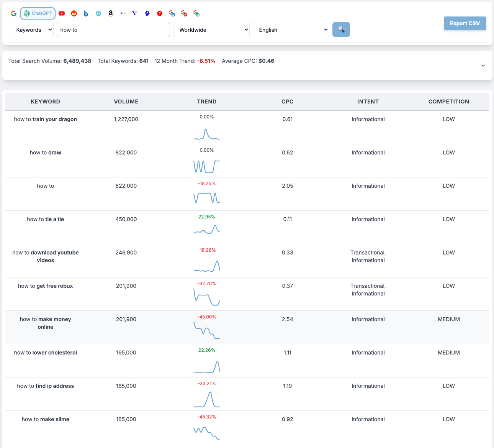This screenshot has height=448, width=494.
Task: Open the Keywords type dropdown
Action: 32,30
